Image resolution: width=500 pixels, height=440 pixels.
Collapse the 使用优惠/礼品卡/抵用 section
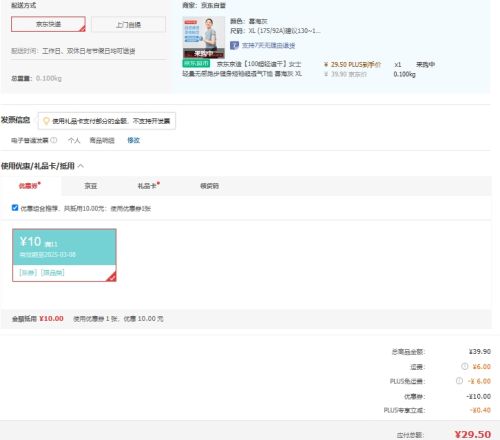pos(81,166)
